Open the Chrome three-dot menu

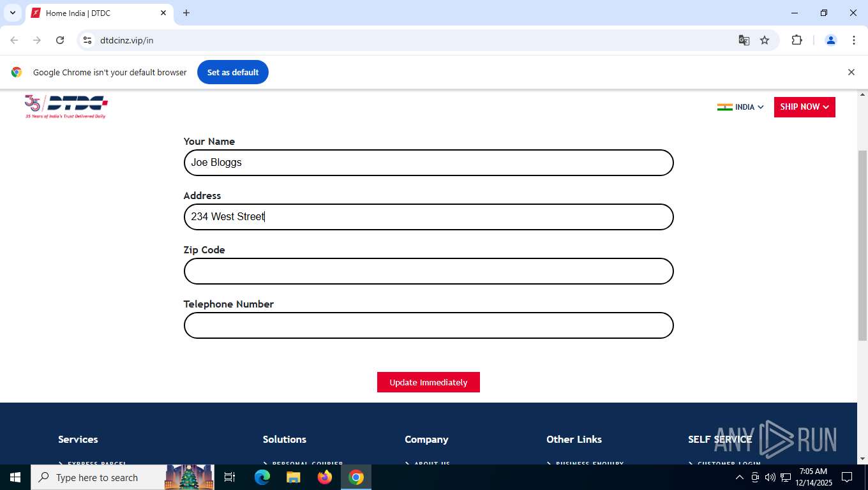854,40
